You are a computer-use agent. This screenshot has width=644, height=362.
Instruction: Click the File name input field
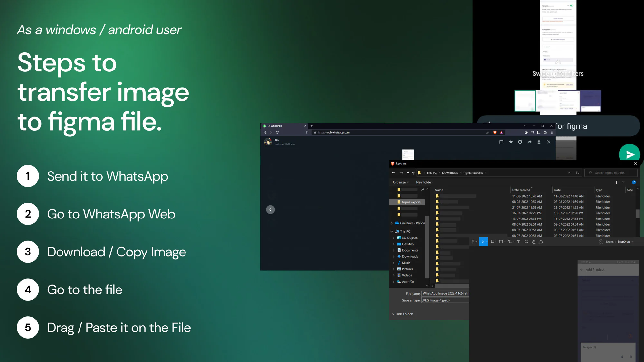(x=445, y=293)
